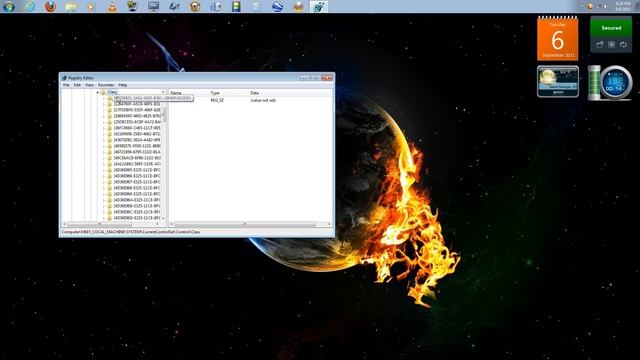Click the round blue meter gadget
The height and width of the screenshot is (360, 640).
(616, 83)
